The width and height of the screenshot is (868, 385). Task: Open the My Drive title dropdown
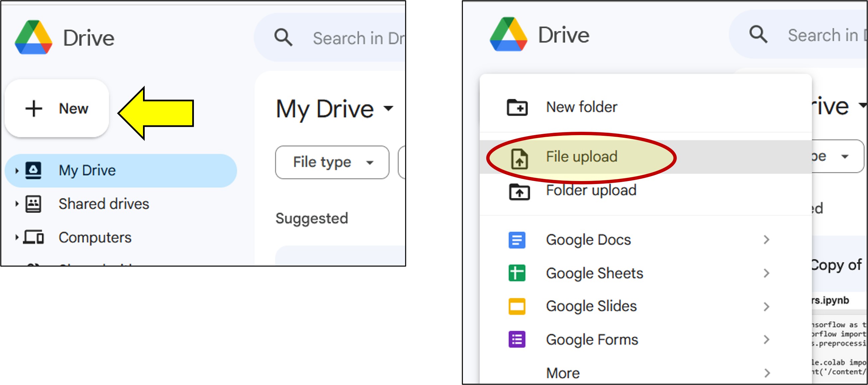pos(388,108)
